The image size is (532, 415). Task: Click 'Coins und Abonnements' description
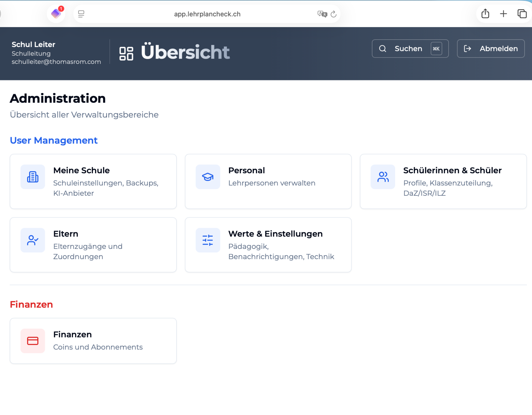98,347
